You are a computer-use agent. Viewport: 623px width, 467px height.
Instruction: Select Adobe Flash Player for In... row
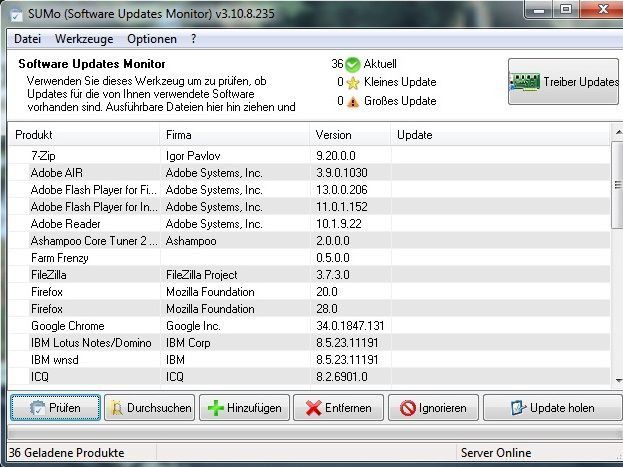pos(309,207)
